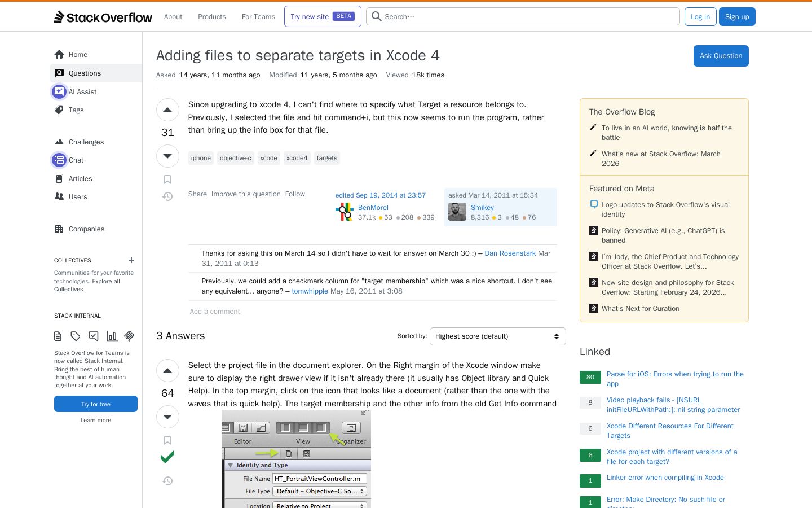Open the Sorted by dropdown

497,336
